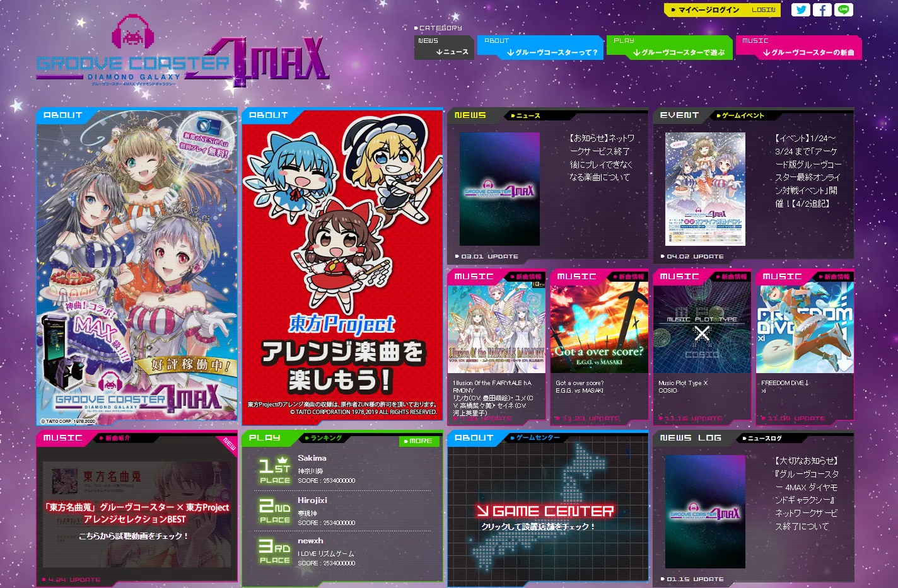Viewport: 898px width, 588px height.
Task: Open the Music Plot Type X music card
Action: [702, 347]
